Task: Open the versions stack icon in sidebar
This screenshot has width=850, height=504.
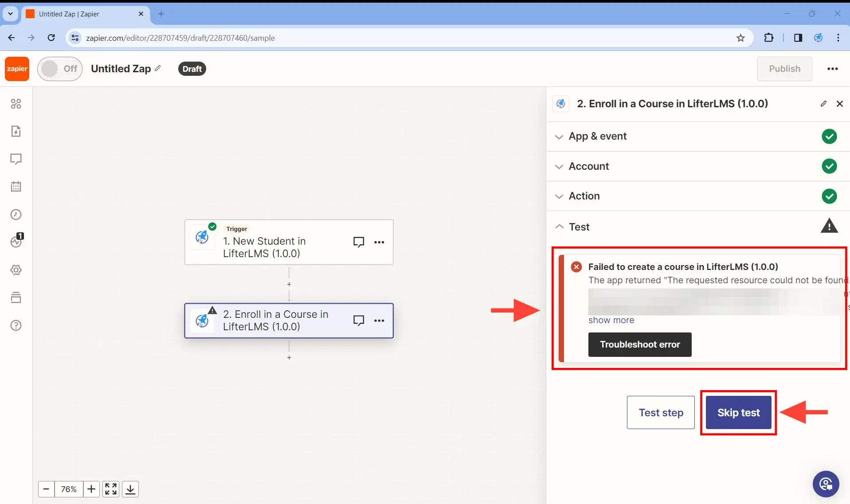Action: coord(16,297)
